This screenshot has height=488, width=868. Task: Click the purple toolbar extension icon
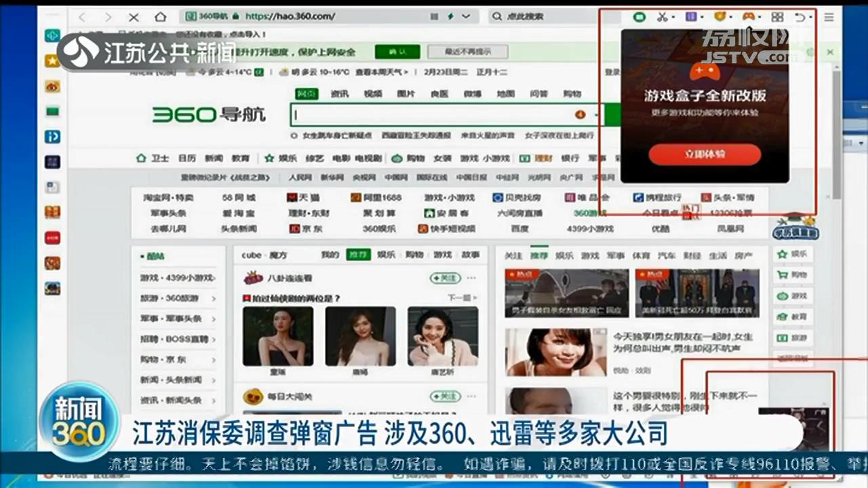click(x=691, y=17)
